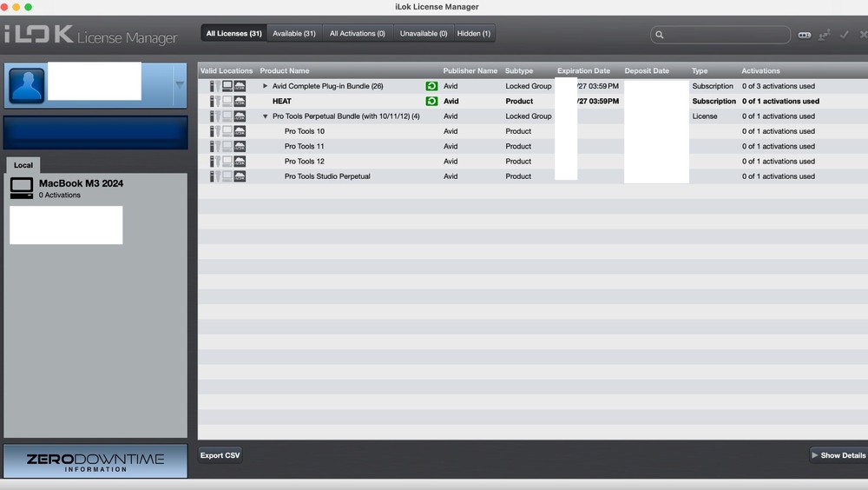The image size is (868, 490).
Task: Expand the Avid Complete Plug-in Bundle group
Action: coord(266,87)
